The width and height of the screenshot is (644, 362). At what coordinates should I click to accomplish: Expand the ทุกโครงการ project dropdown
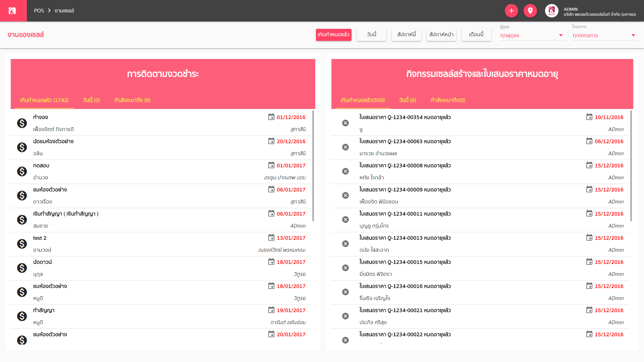604,36
